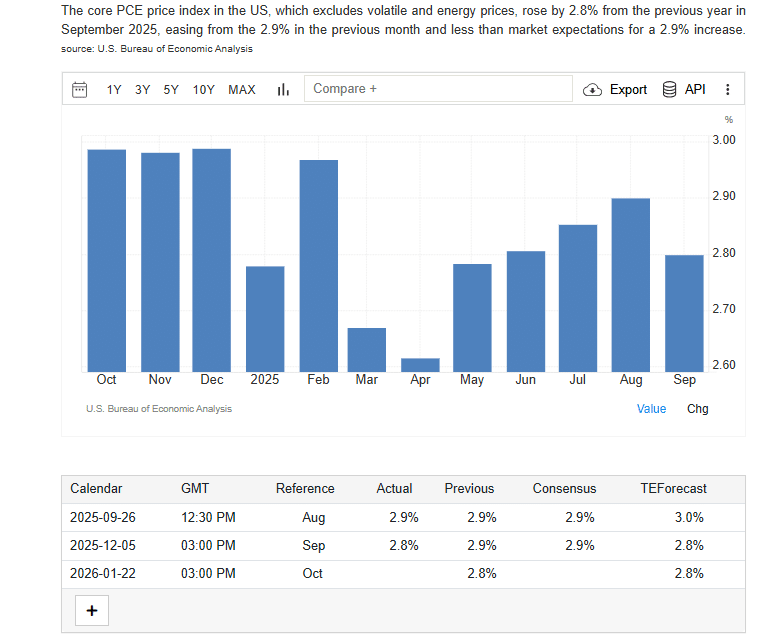
Task: Select the 1Y time range
Action: (114, 90)
